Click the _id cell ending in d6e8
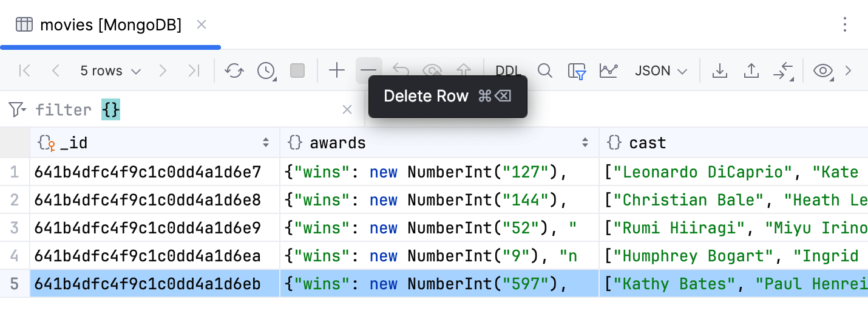This screenshot has height=310, width=868. click(x=155, y=200)
